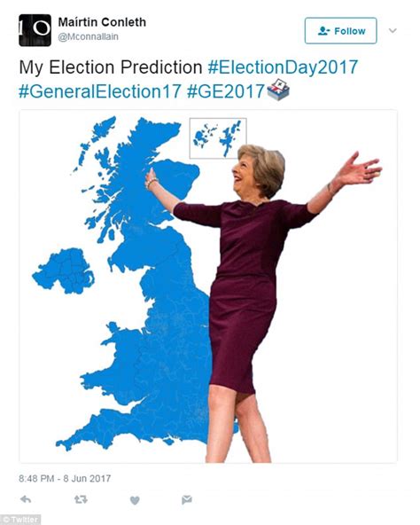420x525 pixels.
Task: Follow Maírtin Conleth
Action: point(340,31)
